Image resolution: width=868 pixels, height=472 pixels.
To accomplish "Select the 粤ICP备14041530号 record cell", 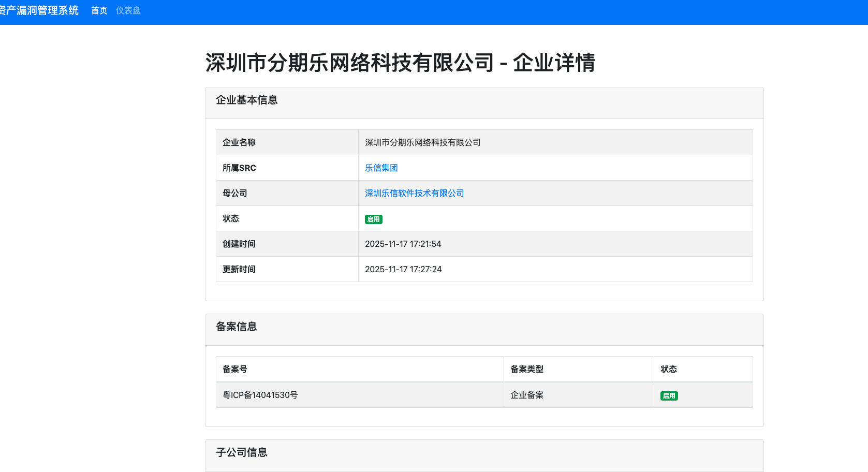I will click(260, 395).
